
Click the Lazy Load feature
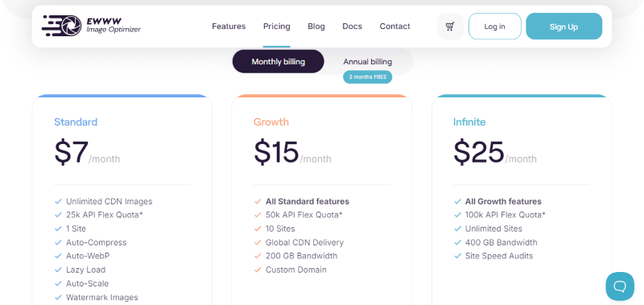click(86, 270)
